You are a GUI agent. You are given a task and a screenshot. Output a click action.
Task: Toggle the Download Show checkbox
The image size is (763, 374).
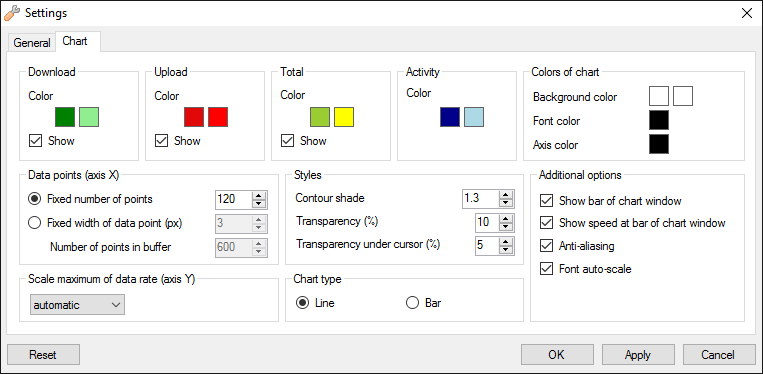(x=35, y=141)
